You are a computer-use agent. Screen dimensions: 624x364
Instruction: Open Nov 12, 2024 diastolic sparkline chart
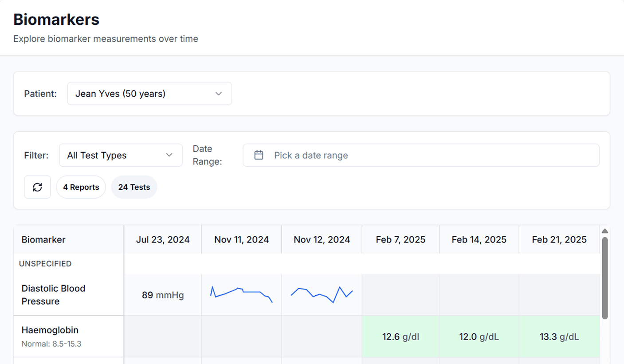coord(322,294)
